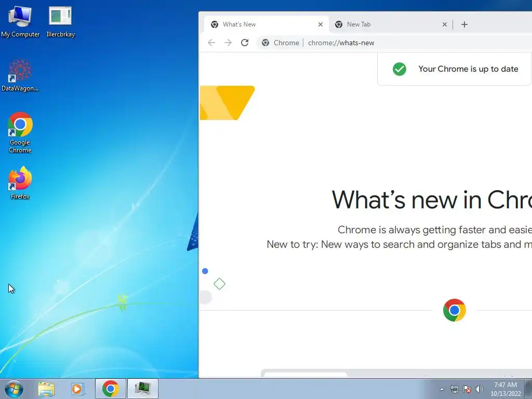Open the volume tray icon

[479, 389]
